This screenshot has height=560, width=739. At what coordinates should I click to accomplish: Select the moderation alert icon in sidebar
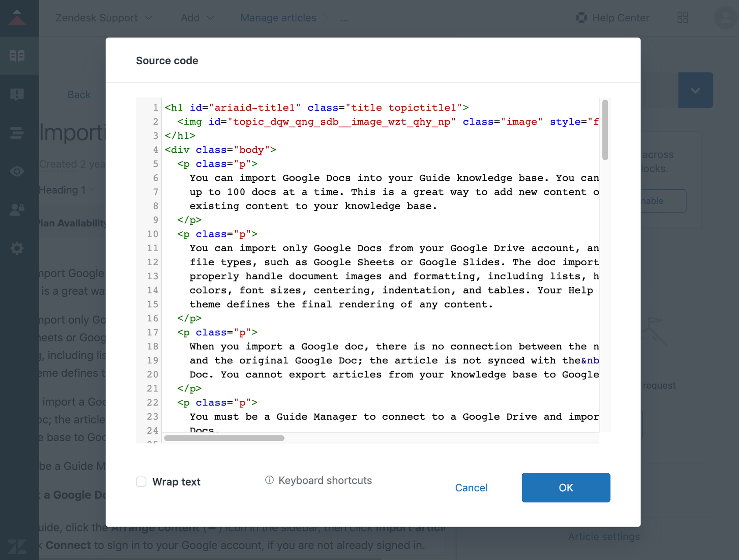coord(18,94)
